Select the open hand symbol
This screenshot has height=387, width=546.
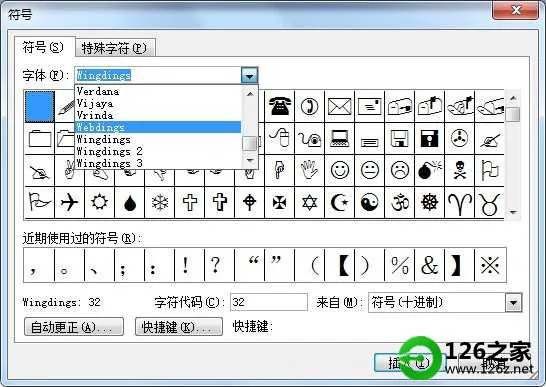(309, 170)
